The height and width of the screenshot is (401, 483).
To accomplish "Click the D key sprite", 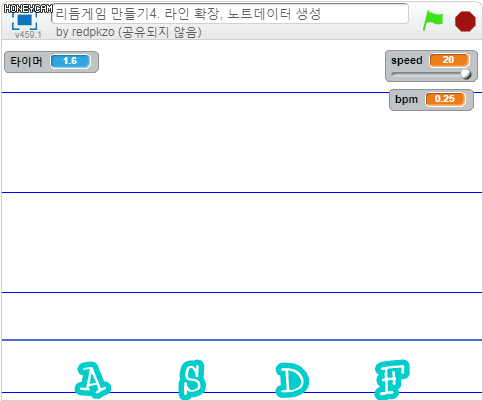I will 292,380.
